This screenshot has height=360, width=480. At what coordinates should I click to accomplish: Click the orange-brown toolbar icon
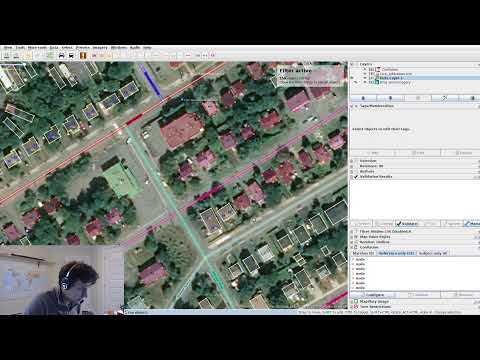(83, 55)
